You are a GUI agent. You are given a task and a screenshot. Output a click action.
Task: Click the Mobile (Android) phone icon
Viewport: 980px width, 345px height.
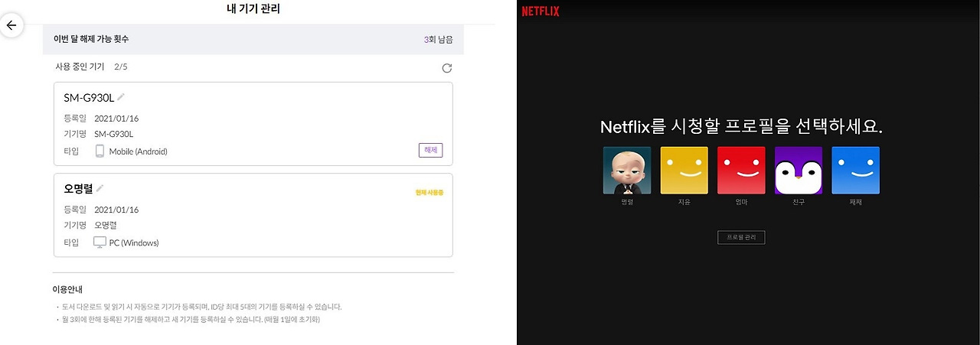pos(100,151)
